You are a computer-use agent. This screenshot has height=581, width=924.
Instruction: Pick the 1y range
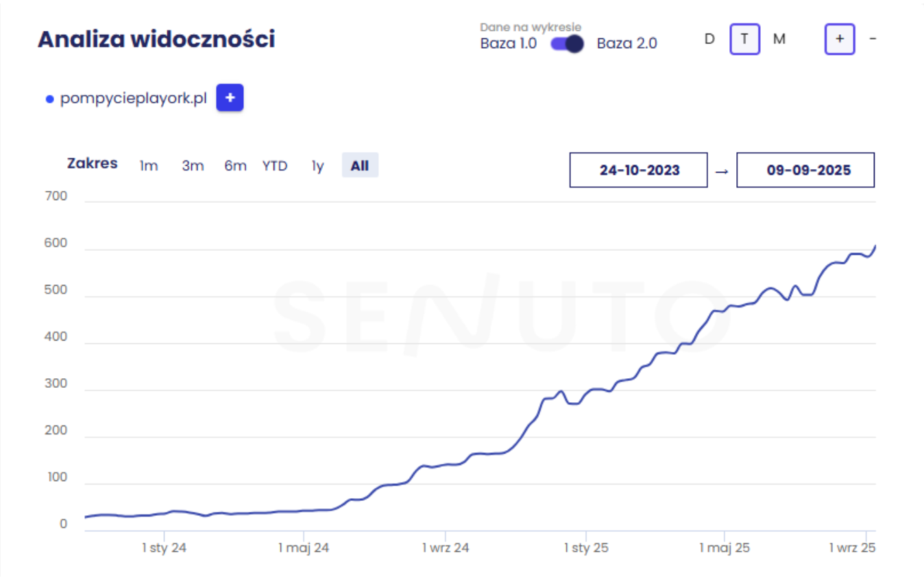coord(317,166)
